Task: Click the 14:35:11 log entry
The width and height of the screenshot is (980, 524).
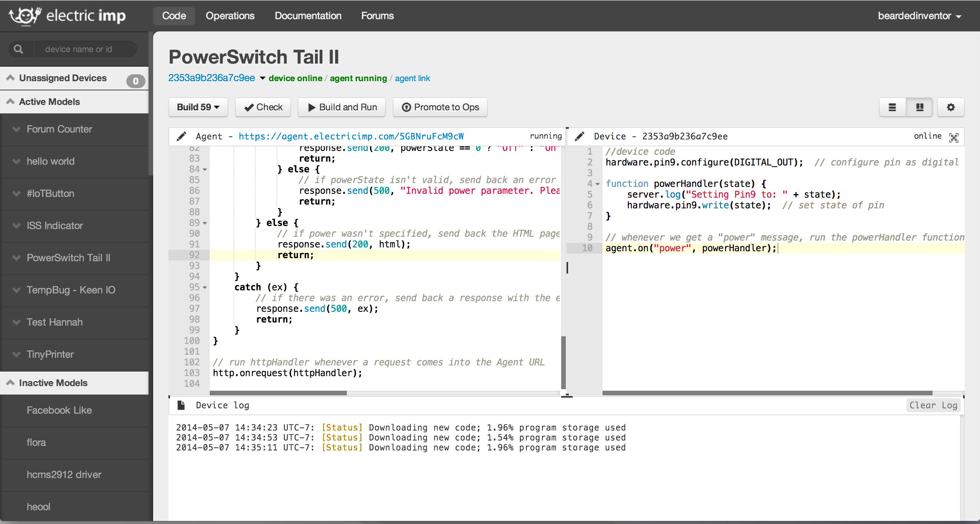Action: [x=401, y=447]
